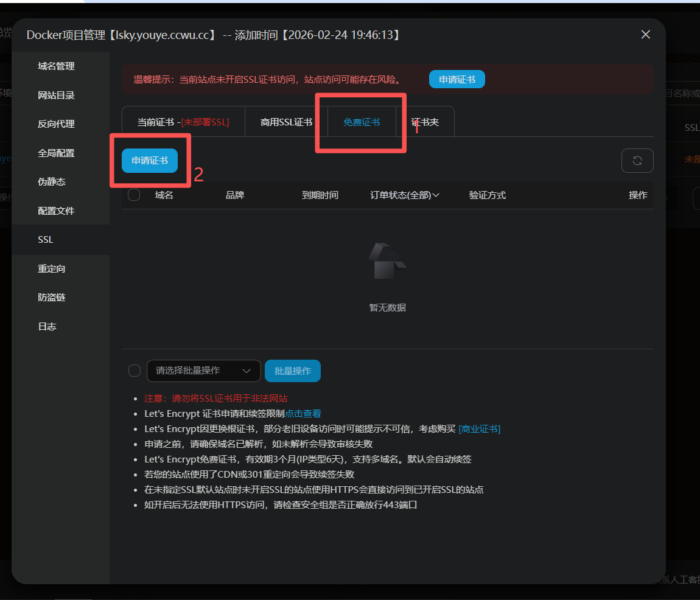Open 防盗链 settings in the sidebar
The image size is (700, 600).
pyautogui.click(x=52, y=298)
